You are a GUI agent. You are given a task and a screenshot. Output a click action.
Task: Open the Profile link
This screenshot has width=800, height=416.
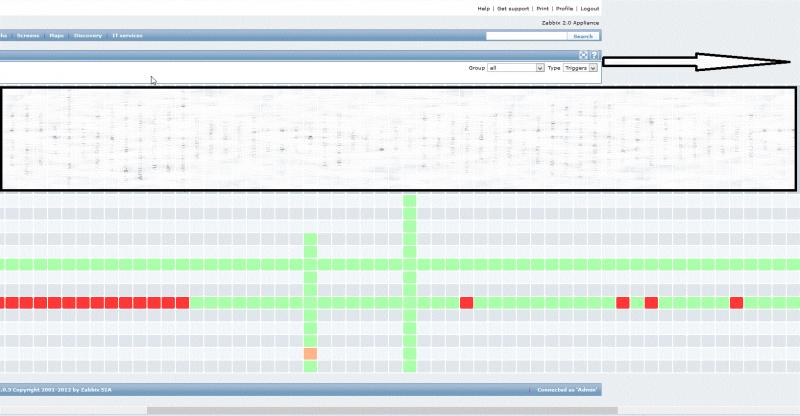[564, 9]
